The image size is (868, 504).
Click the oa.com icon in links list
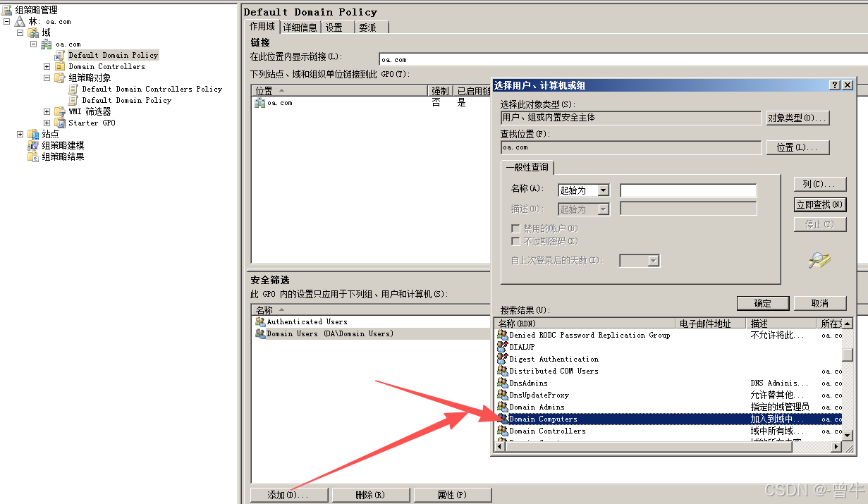click(x=260, y=103)
